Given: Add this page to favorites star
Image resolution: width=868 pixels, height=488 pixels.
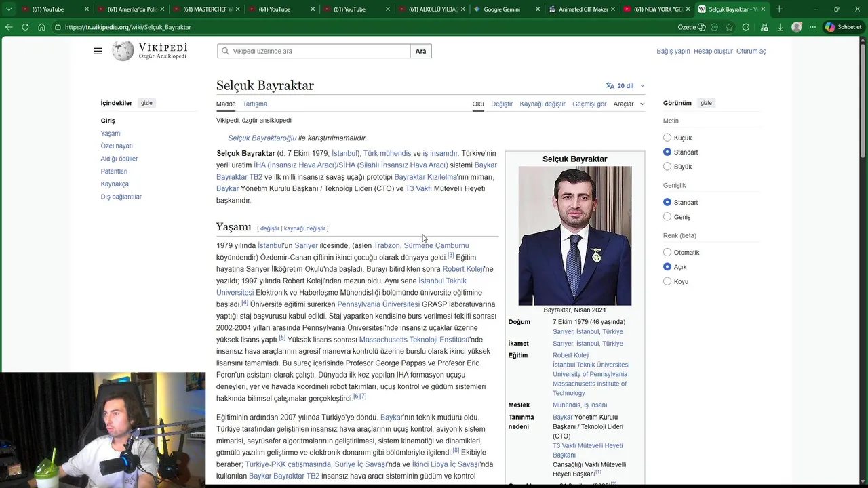Looking at the screenshot, I should (729, 27).
